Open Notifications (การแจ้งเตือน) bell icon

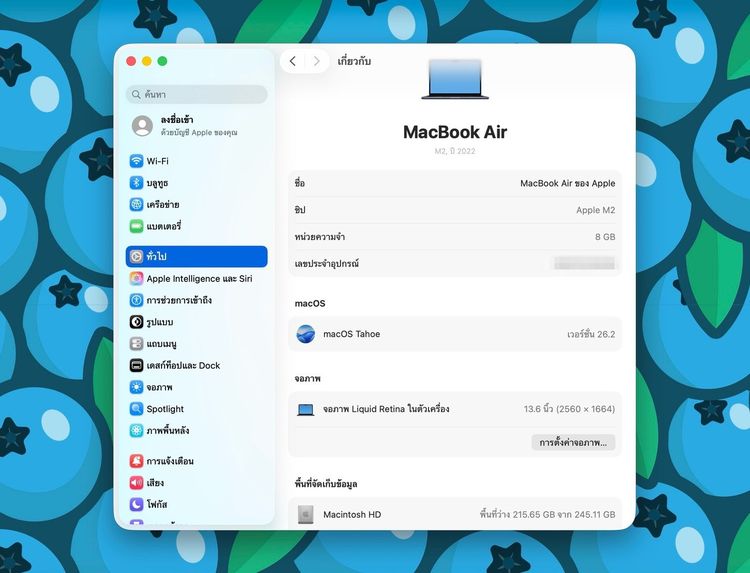point(136,461)
